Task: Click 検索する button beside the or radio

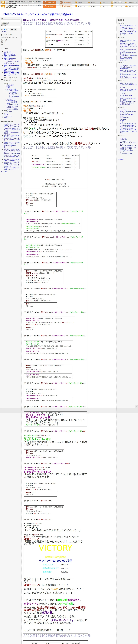Action: 13,30
